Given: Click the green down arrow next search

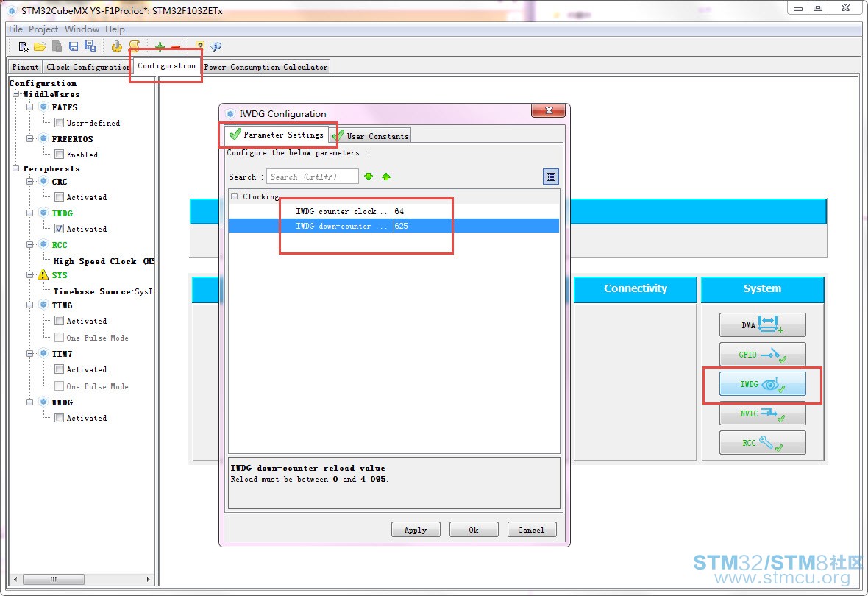Looking at the screenshot, I should 369,177.
